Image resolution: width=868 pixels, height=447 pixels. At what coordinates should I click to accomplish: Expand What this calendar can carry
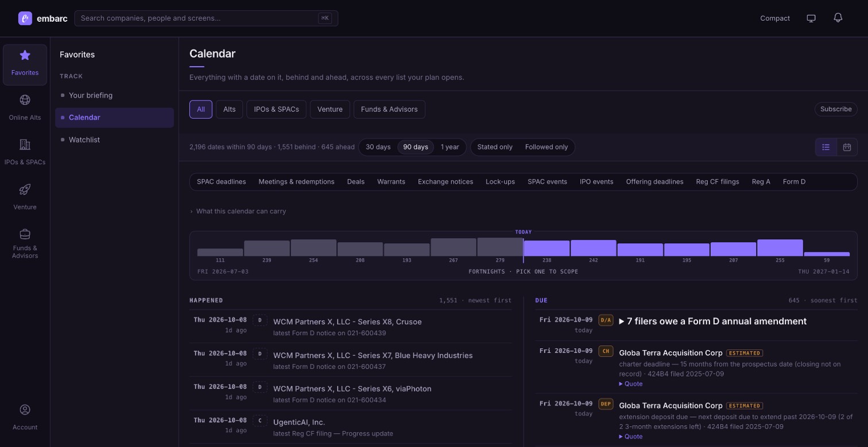pos(238,211)
